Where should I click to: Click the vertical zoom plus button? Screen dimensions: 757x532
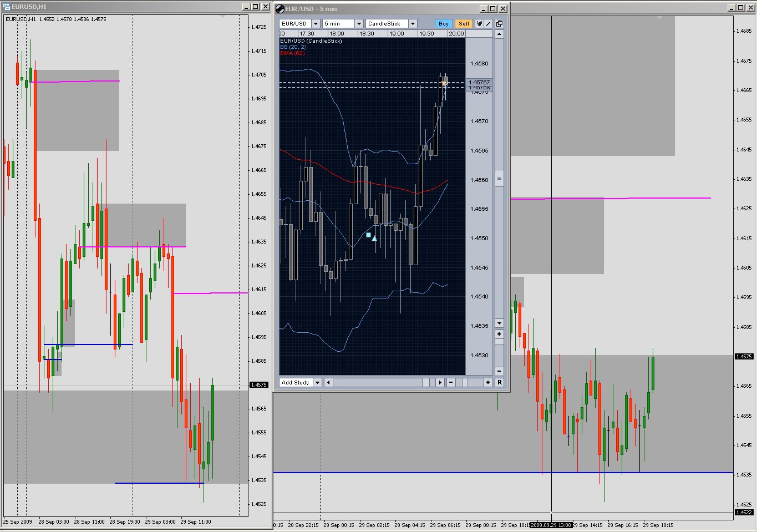499,334
